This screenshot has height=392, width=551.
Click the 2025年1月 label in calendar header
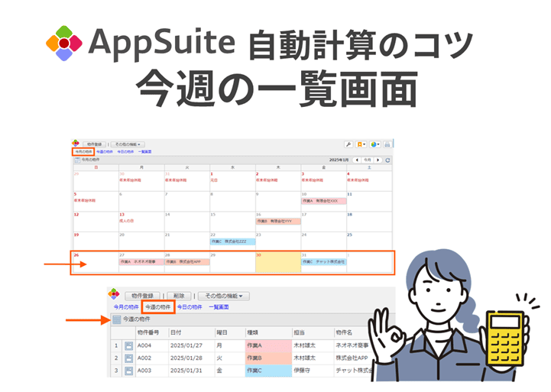[339, 160]
